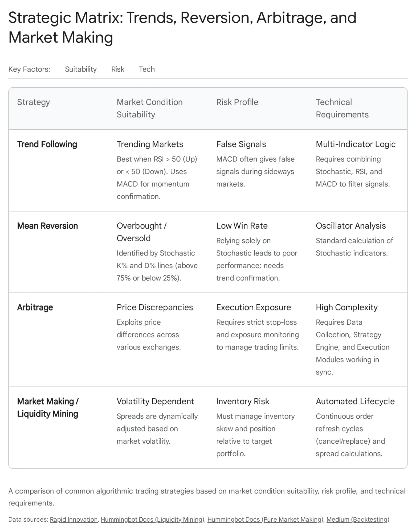Screen dimensions: 416x532
Task: Open the Medium (Backtesting) source link
Action: point(358,519)
